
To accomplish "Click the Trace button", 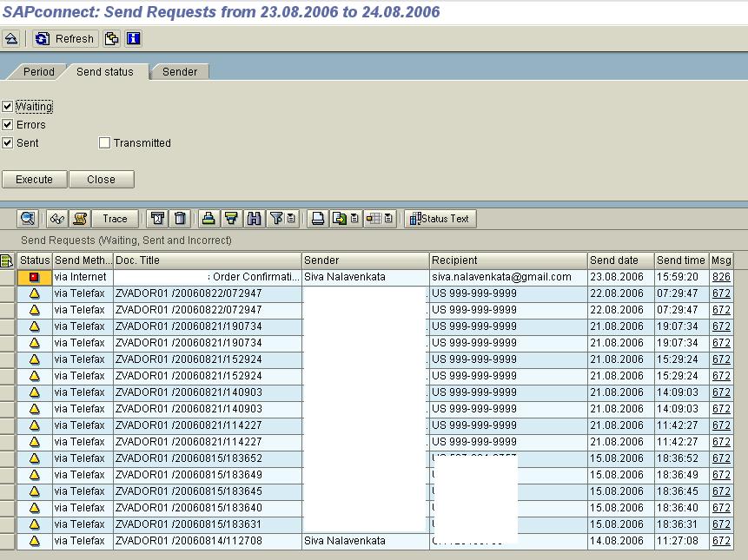I will point(115,219).
